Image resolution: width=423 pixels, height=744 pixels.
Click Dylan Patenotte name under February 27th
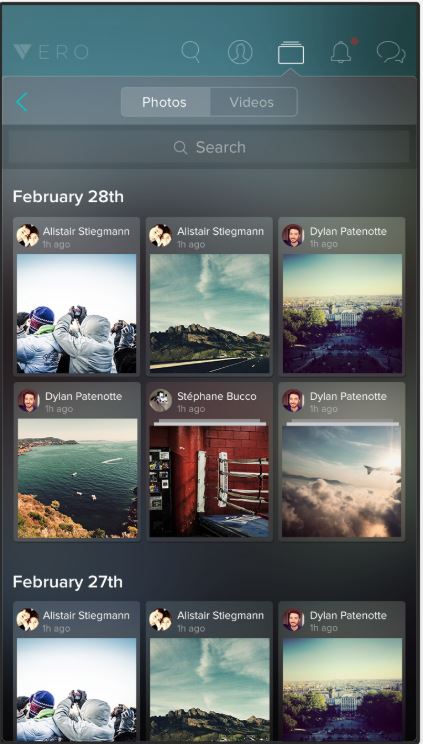click(x=348, y=615)
